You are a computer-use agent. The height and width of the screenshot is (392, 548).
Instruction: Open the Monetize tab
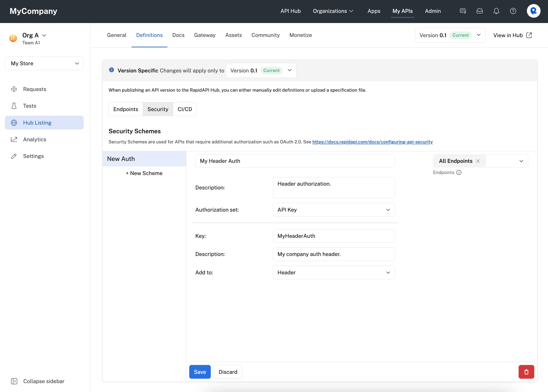point(300,35)
